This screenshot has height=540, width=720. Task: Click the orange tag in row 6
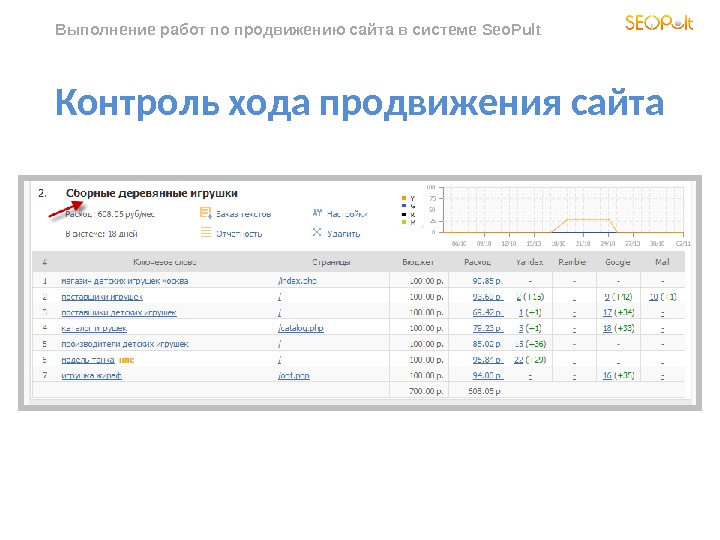126,360
